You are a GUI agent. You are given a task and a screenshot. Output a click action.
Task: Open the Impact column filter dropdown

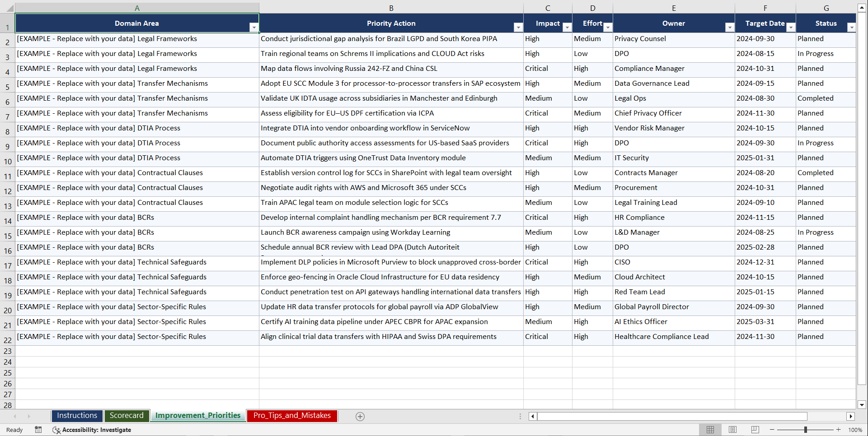tap(567, 27)
